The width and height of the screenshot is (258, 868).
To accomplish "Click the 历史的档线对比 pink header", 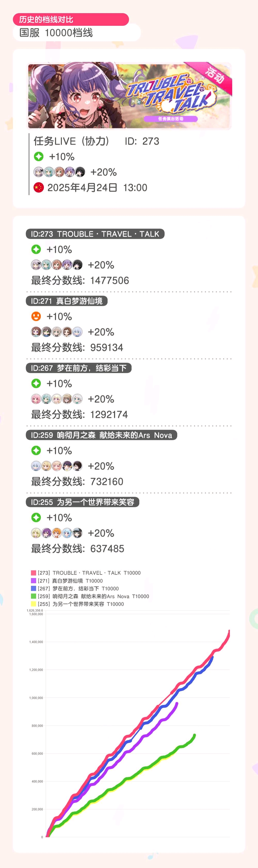I will [x=71, y=20].
